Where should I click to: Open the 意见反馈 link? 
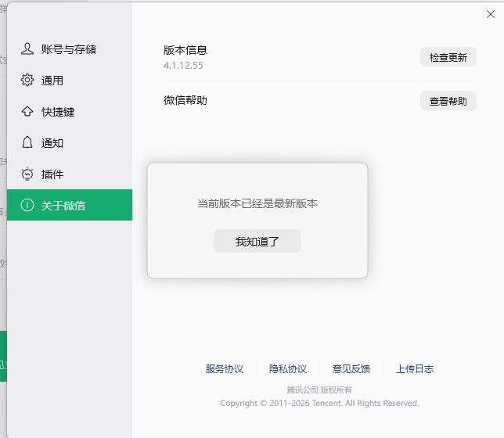click(351, 368)
